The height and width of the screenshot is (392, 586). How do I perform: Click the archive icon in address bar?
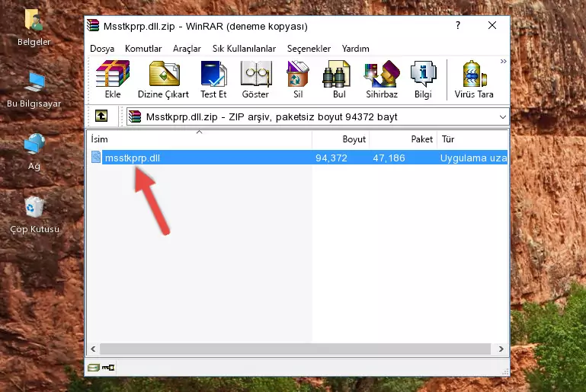tap(135, 117)
